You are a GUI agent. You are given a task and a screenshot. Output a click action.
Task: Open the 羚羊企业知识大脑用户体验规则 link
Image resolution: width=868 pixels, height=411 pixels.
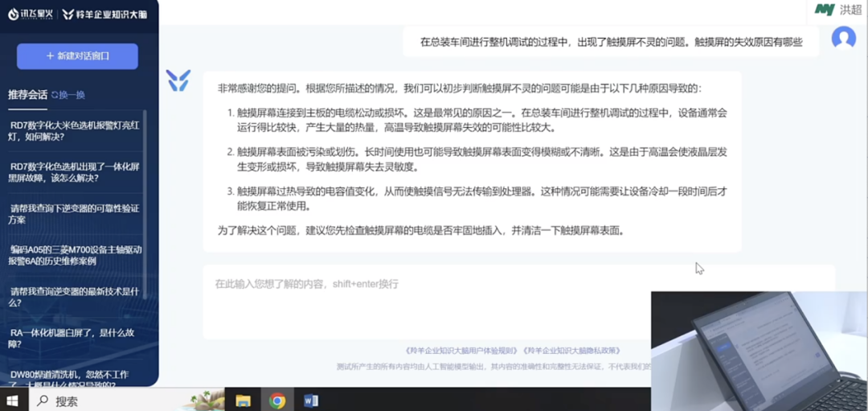(x=461, y=351)
